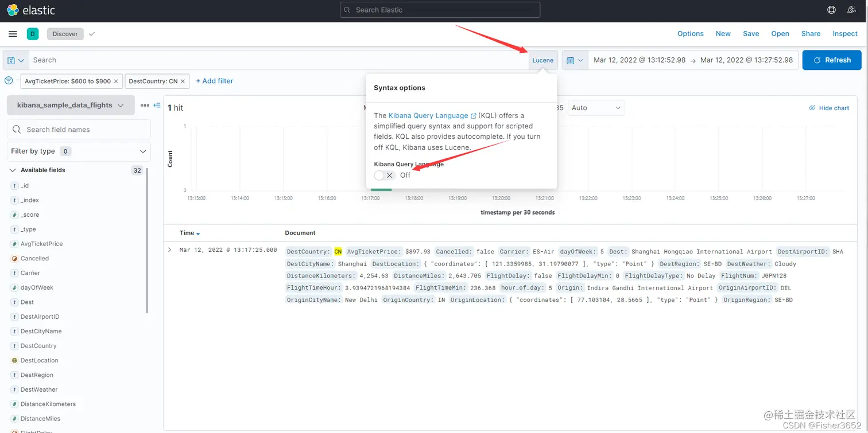The width and height of the screenshot is (868, 433).
Task: Toggle Kibana Query Language switch
Action: point(384,175)
